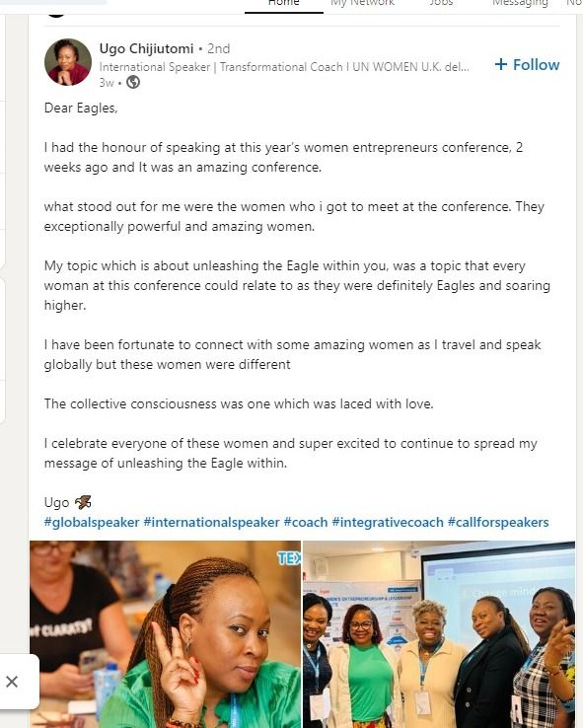Click the 2nd connection degree label
Viewport: 583px width, 728px height.
click(218, 48)
